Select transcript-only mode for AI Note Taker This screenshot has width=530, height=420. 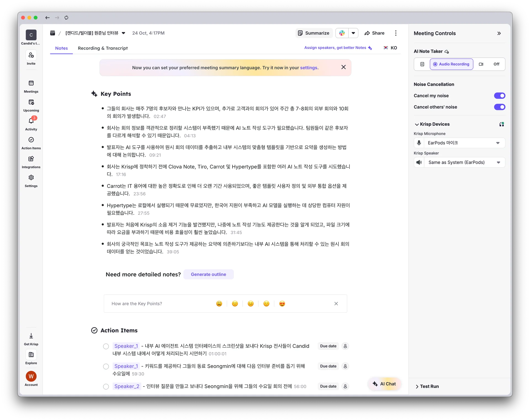tap(422, 64)
